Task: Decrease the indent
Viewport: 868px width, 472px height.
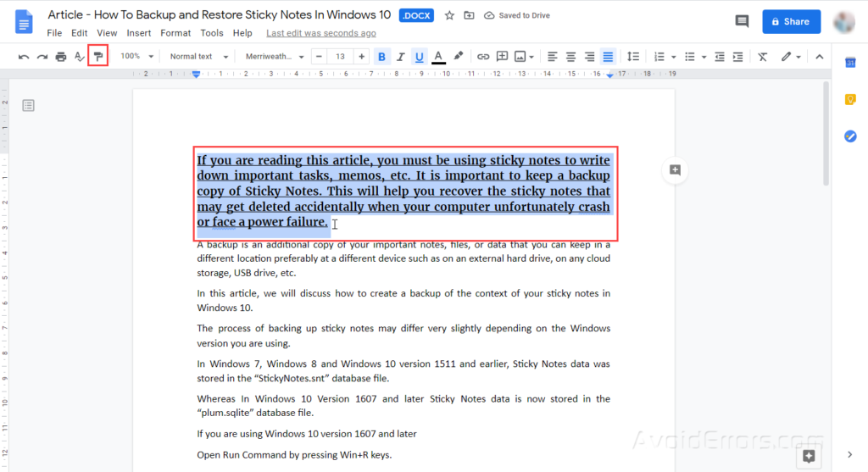Action: (719, 57)
